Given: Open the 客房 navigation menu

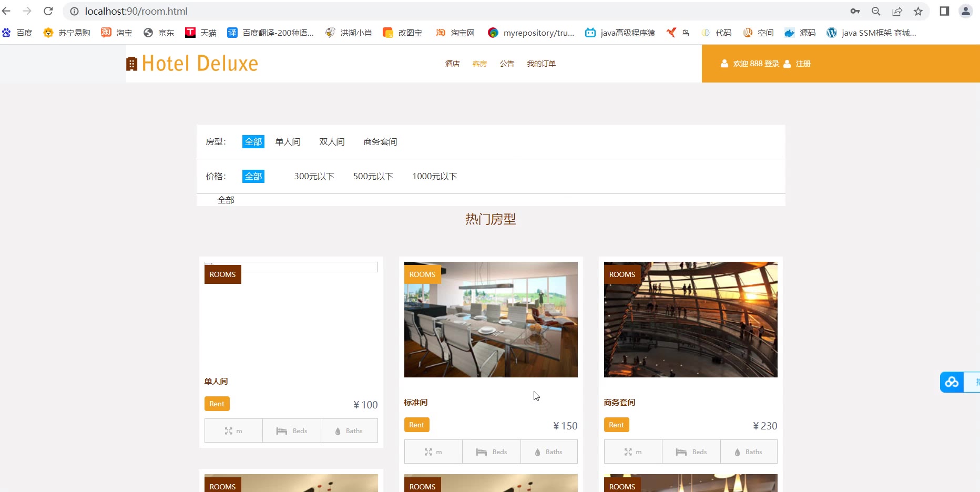Looking at the screenshot, I should point(479,64).
